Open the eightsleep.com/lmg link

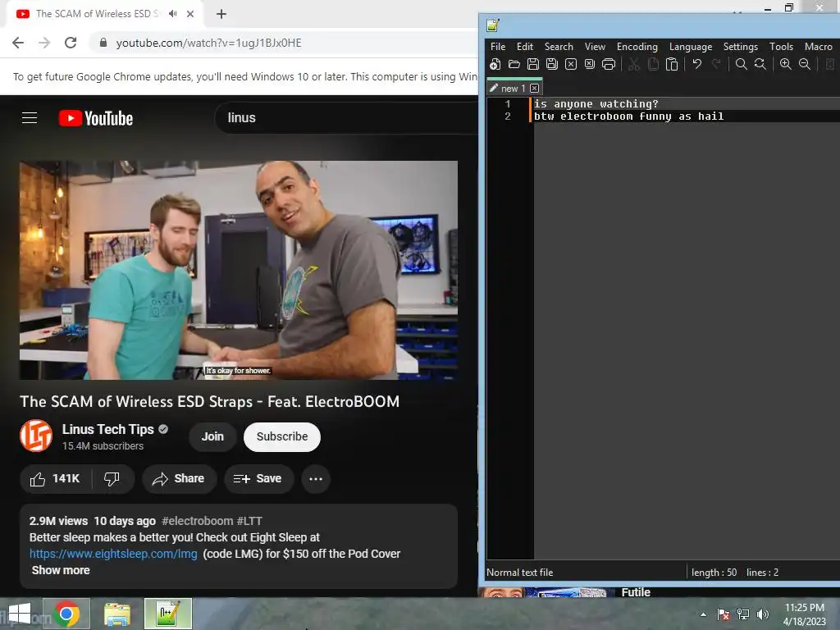point(113,554)
